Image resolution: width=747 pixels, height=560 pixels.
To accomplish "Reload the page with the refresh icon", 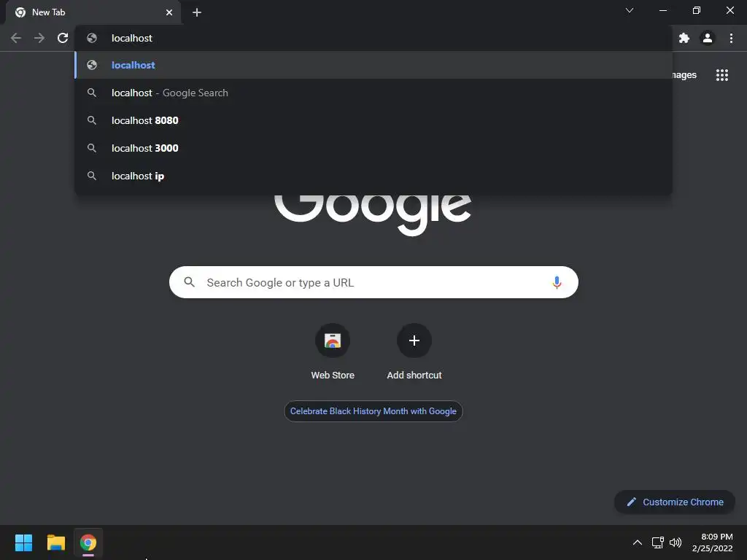I will point(63,38).
